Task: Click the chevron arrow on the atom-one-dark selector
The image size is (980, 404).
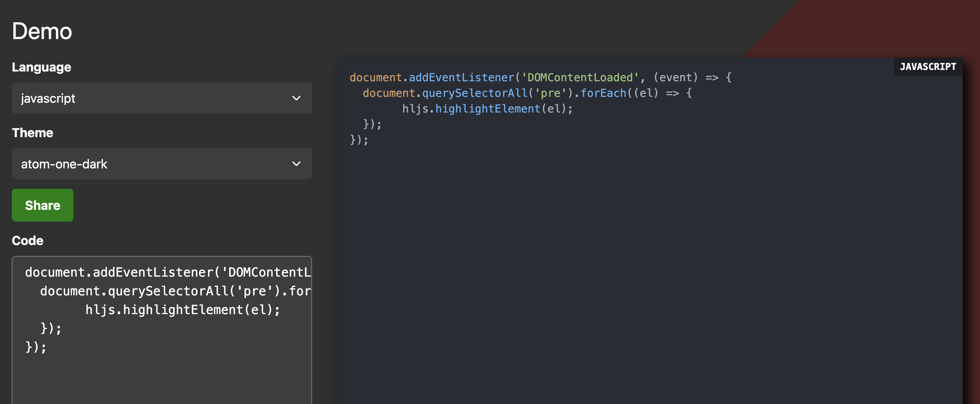Action: [x=296, y=164]
